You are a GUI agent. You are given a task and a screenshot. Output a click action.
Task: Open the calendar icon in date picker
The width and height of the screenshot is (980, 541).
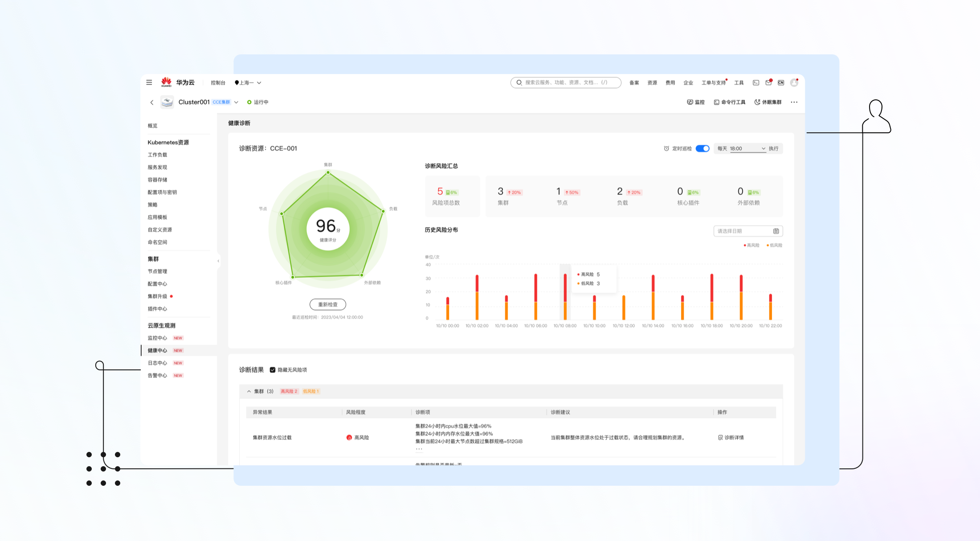point(776,231)
